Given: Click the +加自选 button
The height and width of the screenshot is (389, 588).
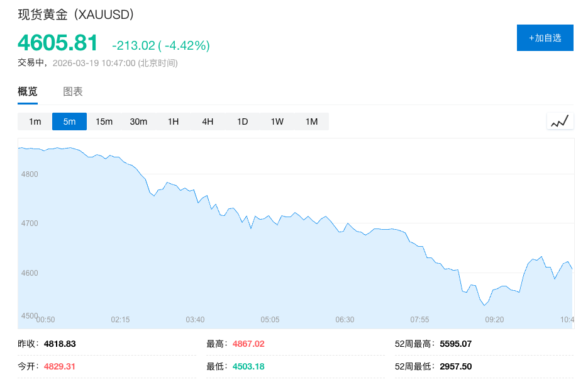Looking at the screenshot, I should click(545, 38).
